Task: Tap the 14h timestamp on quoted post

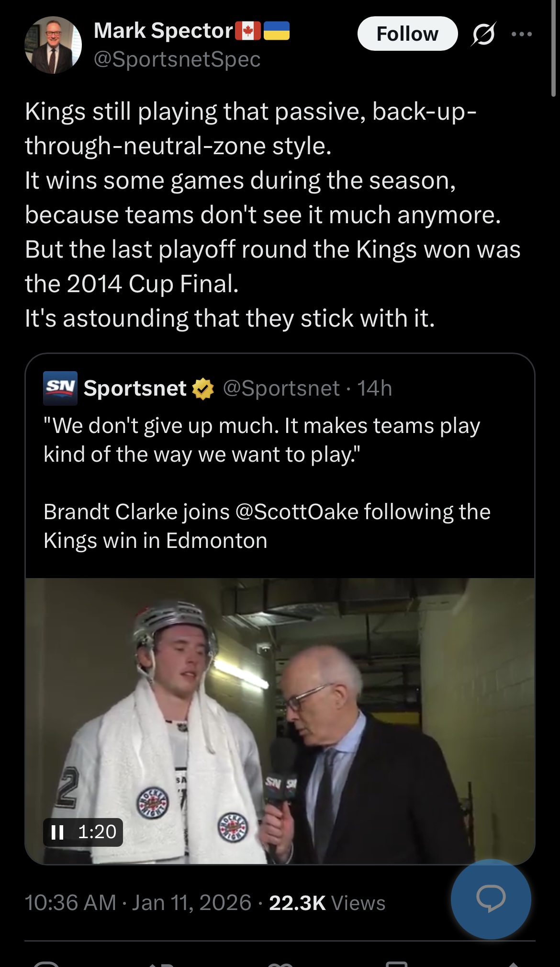Action: click(375, 388)
